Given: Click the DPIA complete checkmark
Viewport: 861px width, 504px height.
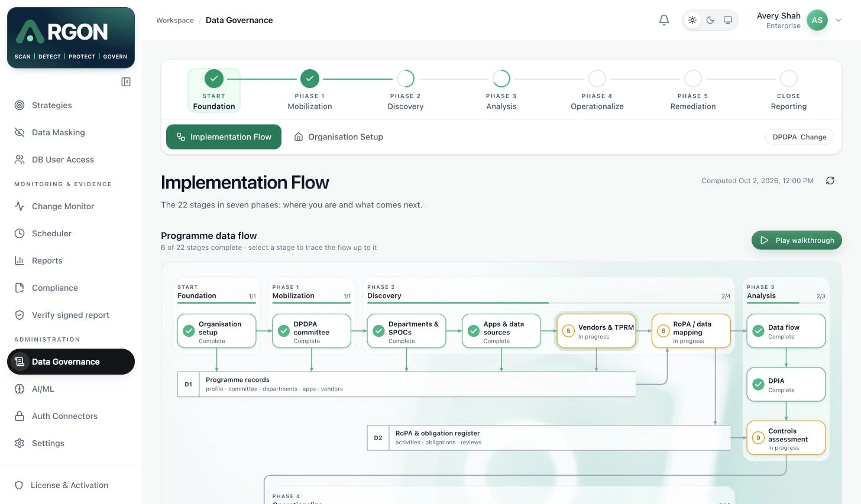Looking at the screenshot, I should (758, 385).
